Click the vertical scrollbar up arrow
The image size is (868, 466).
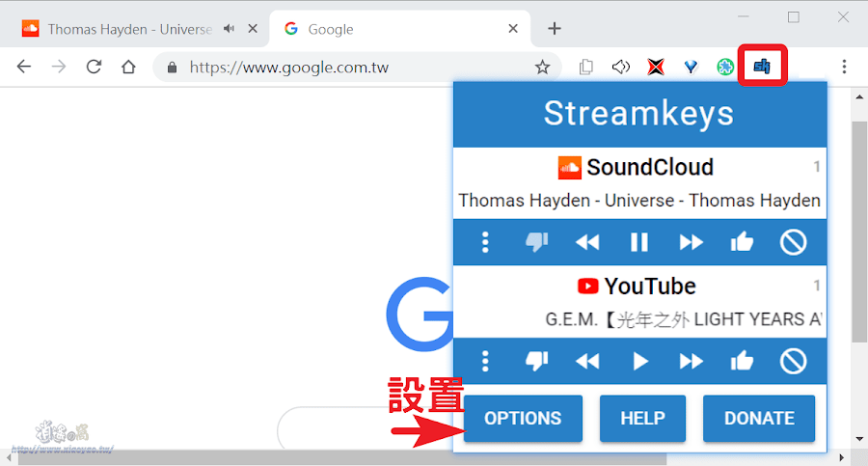(859, 97)
